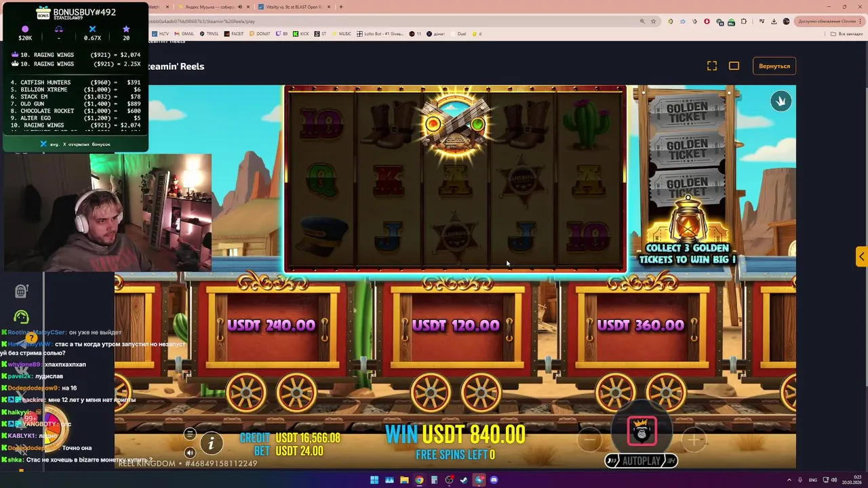This screenshot has height=488, width=868.
Task: Open the browser downloads icon
Action: click(774, 21)
